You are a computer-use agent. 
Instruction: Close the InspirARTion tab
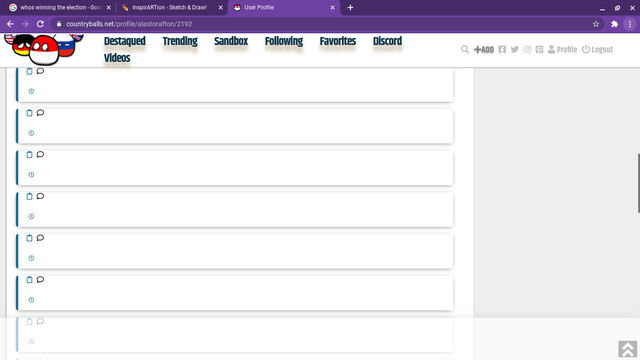(x=220, y=7)
